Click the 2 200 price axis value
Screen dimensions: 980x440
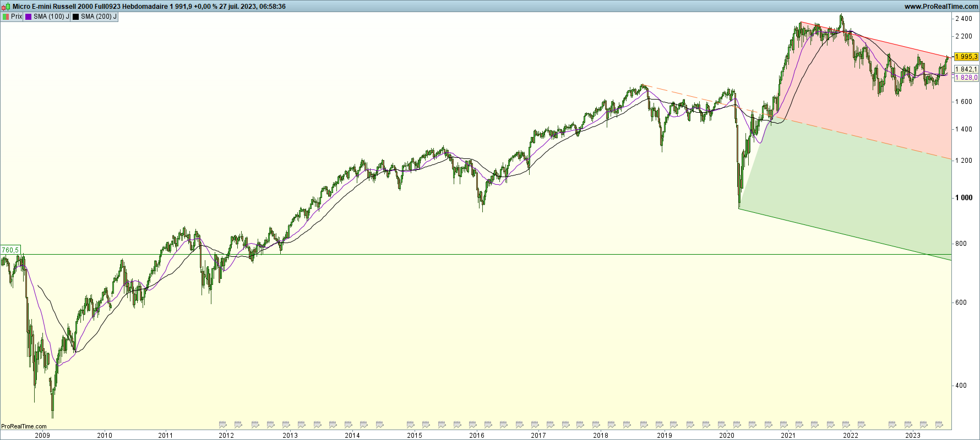(963, 36)
